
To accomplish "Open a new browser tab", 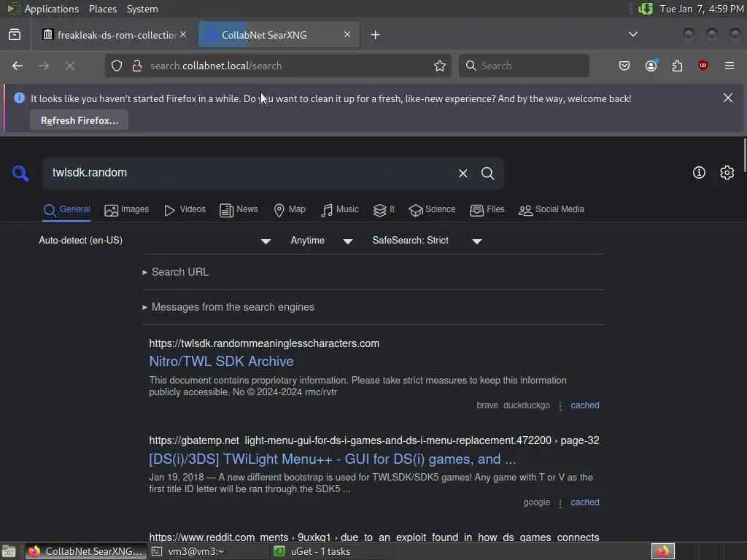I will (376, 35).
